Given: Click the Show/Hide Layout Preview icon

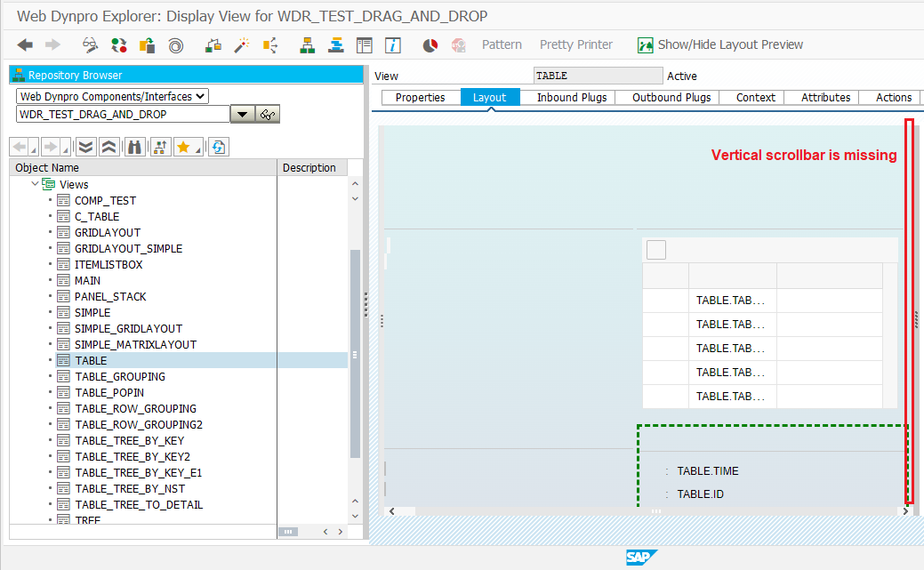Looking at the screenshot, I should 646,44.
